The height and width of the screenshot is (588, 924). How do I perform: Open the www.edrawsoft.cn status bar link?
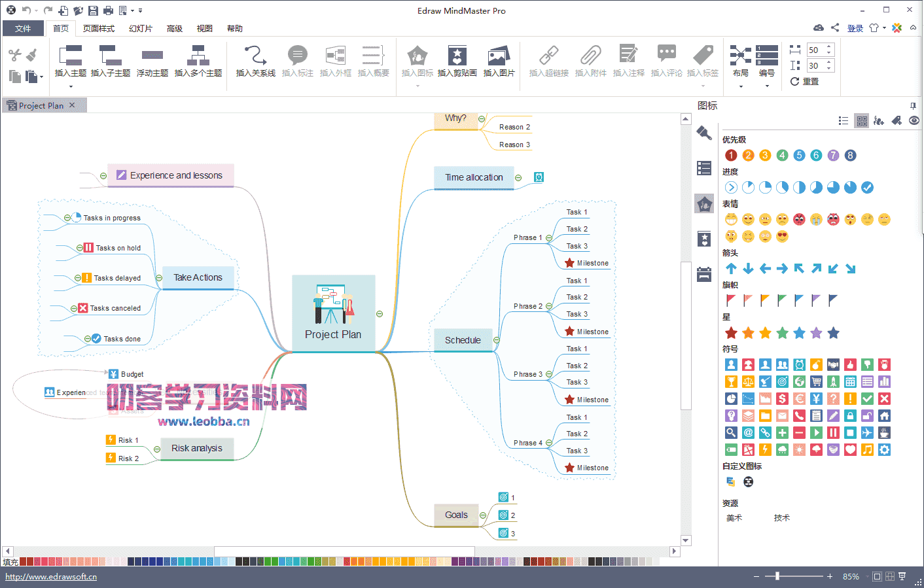[x=50, y=576]
